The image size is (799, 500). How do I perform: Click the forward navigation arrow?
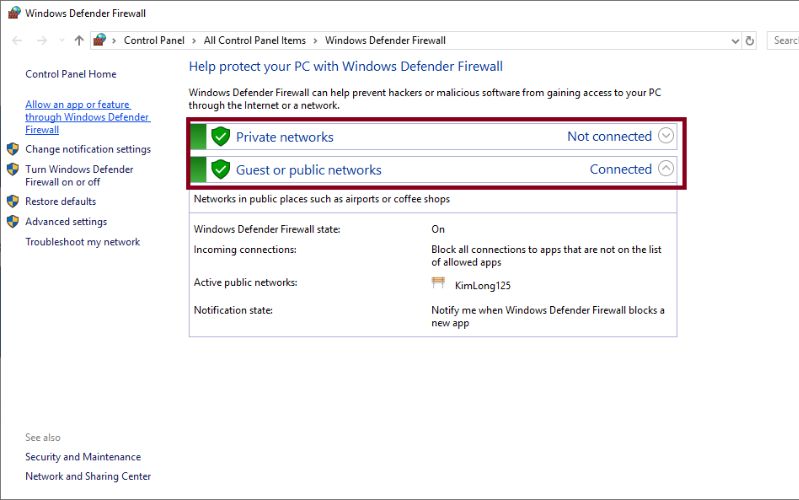pos(42,40)
